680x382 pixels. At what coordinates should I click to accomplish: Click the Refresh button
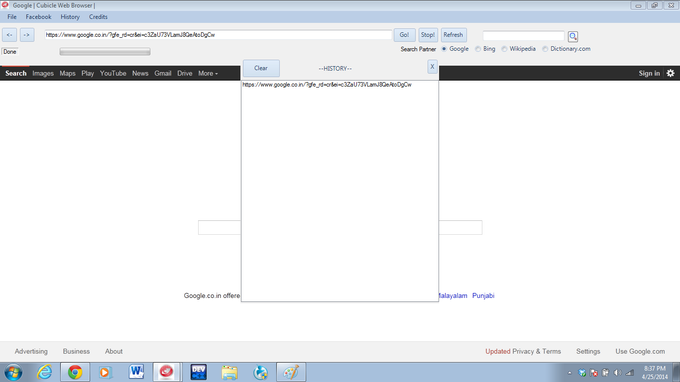click(x=453, y=35)
